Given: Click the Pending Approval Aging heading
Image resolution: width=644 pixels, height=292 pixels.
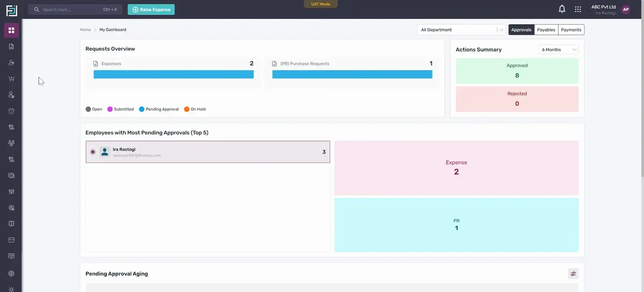Looking at the screenshot, I should tap(117, 274).
